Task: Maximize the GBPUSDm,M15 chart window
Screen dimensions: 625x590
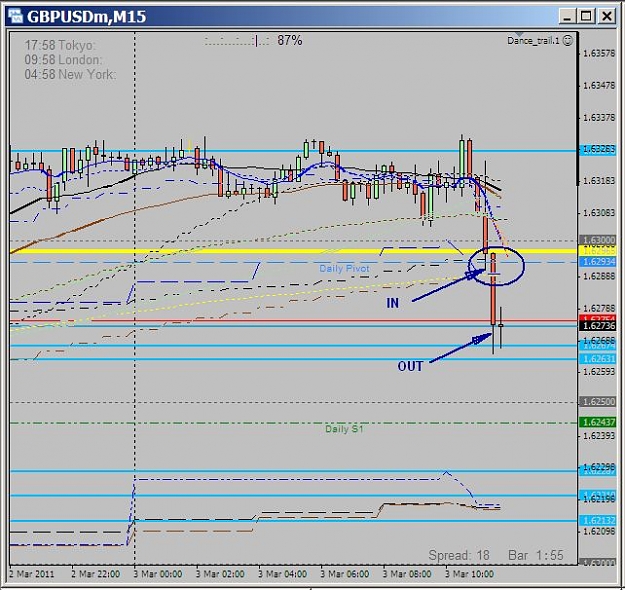Action: 586,16
